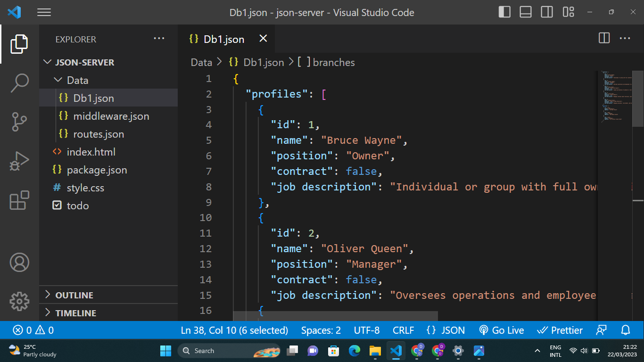Open Db1.json in explorer tree
Screen dimensions: 644x362
pyautogui.click(x=108, y=98)
